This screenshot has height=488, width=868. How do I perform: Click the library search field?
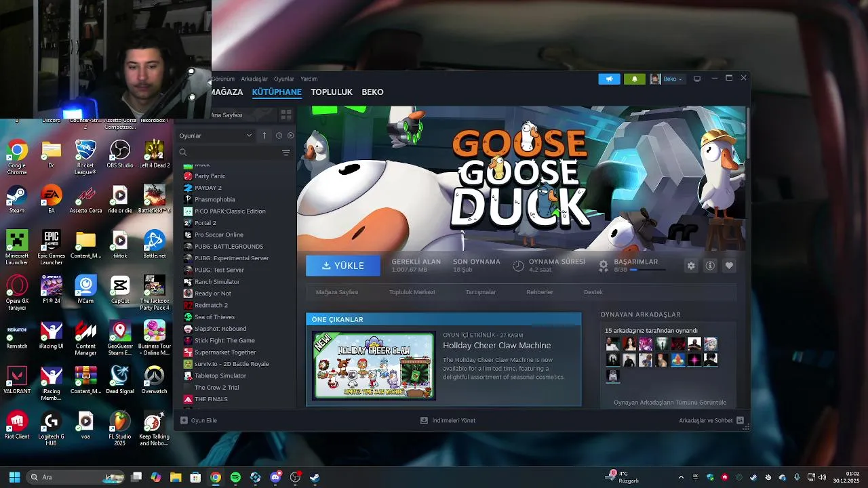[x=229, y=152]
